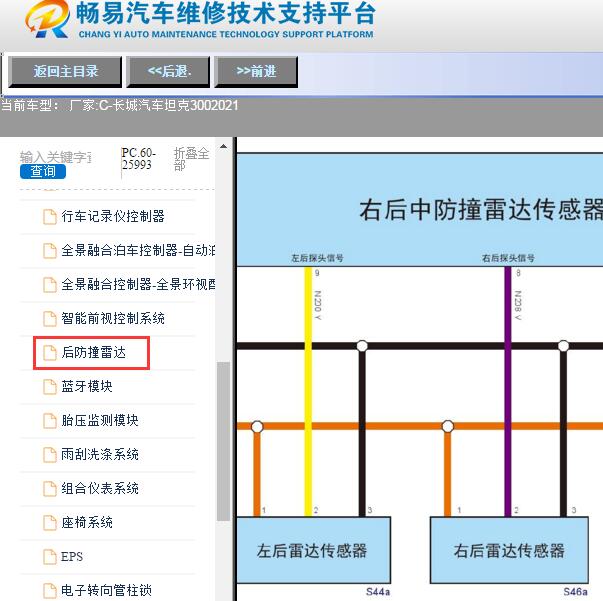Image resolution: width=603 pixels, height=601 pixels.
Task: Open 组合仪表系统 tree item
Action: (x=100, y=488)
